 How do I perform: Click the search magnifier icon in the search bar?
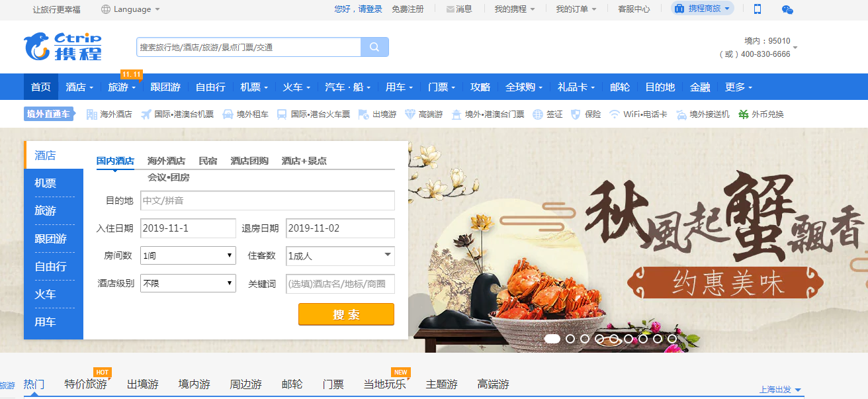[374, 46]
